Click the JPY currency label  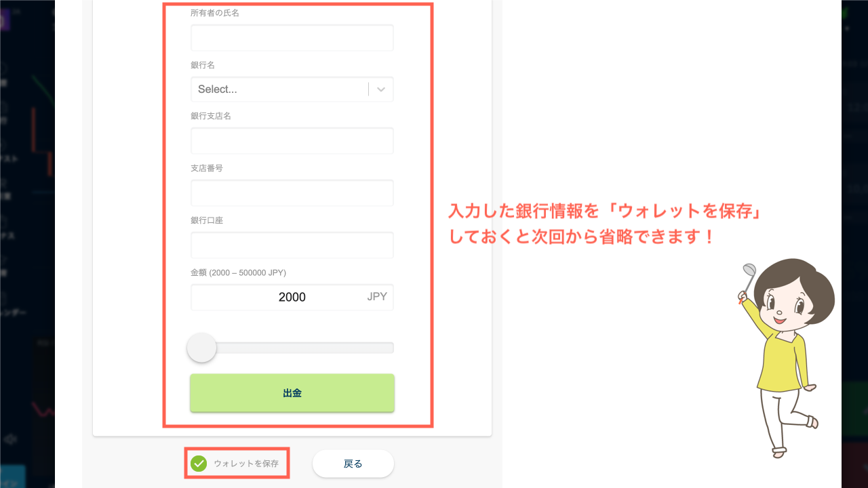coord(377,297)
